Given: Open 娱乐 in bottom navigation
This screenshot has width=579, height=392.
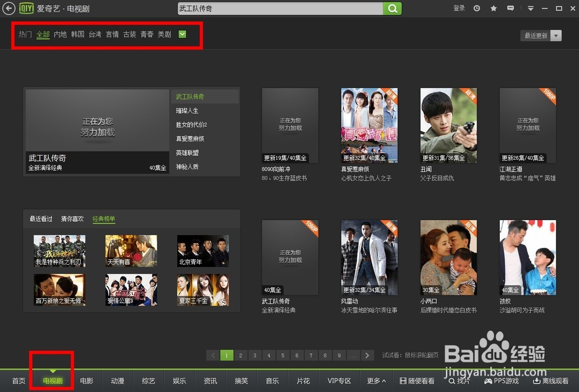Looking at the screenshot, I should point(179,380).
